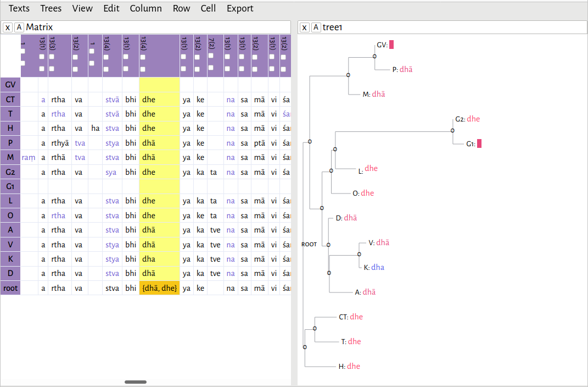
Task: Click the node circle above the G1 leaf
Action: click(452, 130)
